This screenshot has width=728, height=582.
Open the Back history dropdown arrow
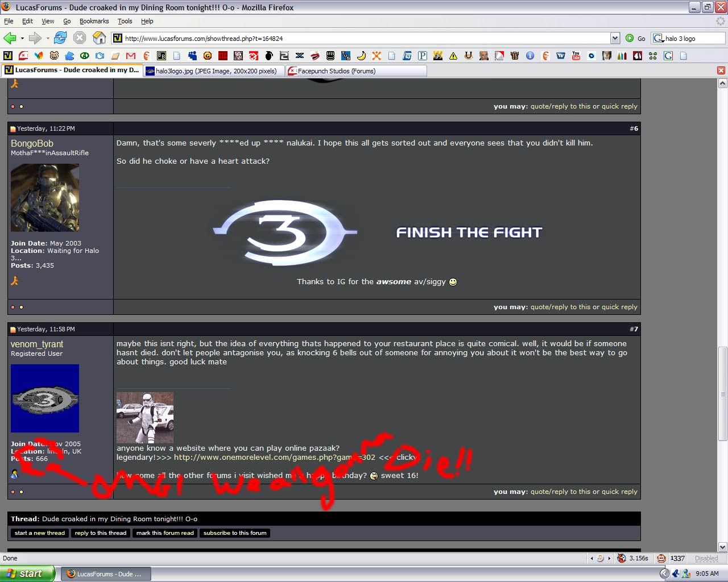click(x=22, y=38)
